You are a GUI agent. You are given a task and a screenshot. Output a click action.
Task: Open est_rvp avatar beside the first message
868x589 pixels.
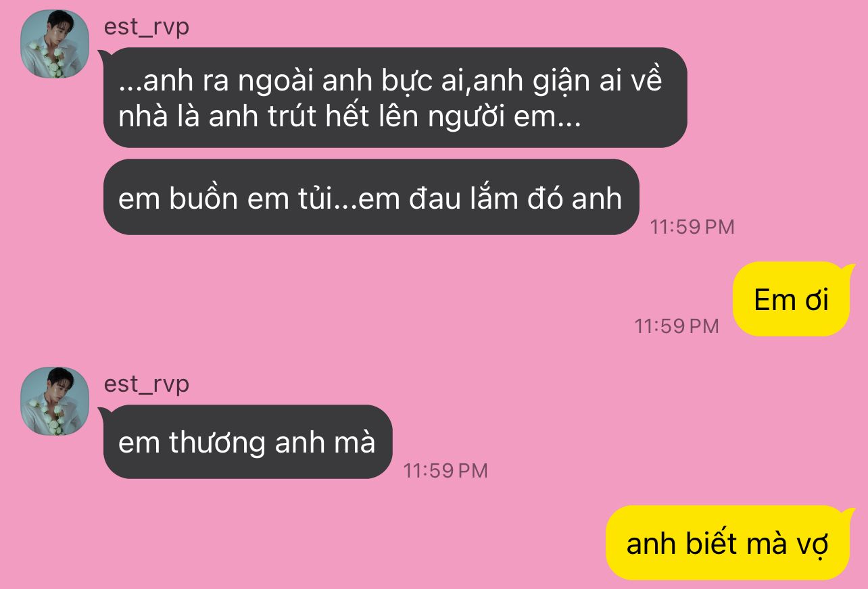coord(55,45)
